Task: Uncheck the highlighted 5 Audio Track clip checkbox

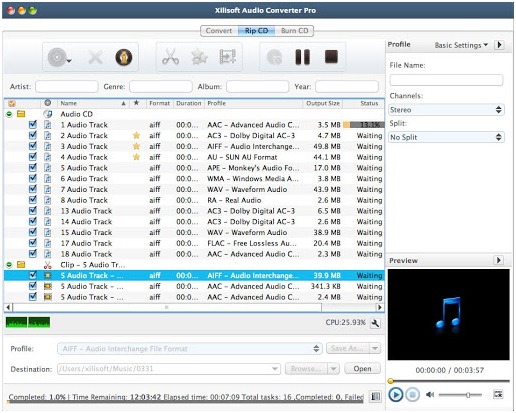Action: point(33,275)
